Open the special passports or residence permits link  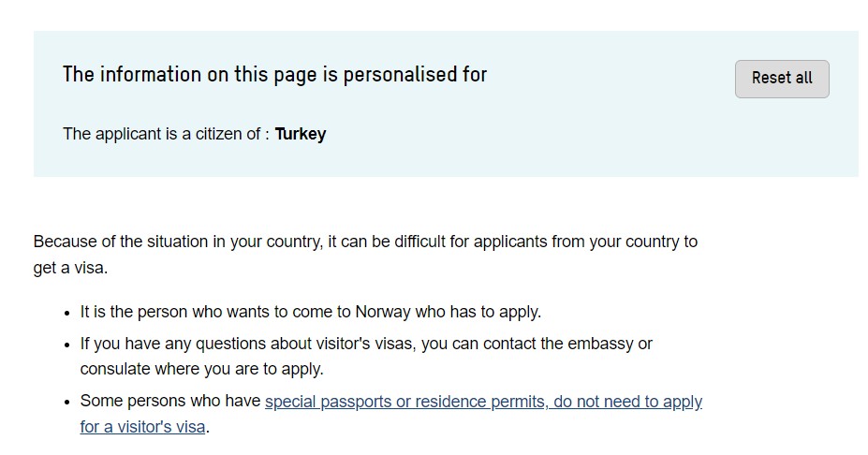[406, 402]
